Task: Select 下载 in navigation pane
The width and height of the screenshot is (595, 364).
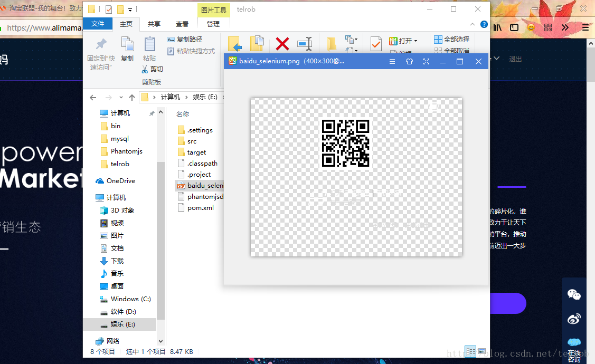Action: [x=112, y=261]
